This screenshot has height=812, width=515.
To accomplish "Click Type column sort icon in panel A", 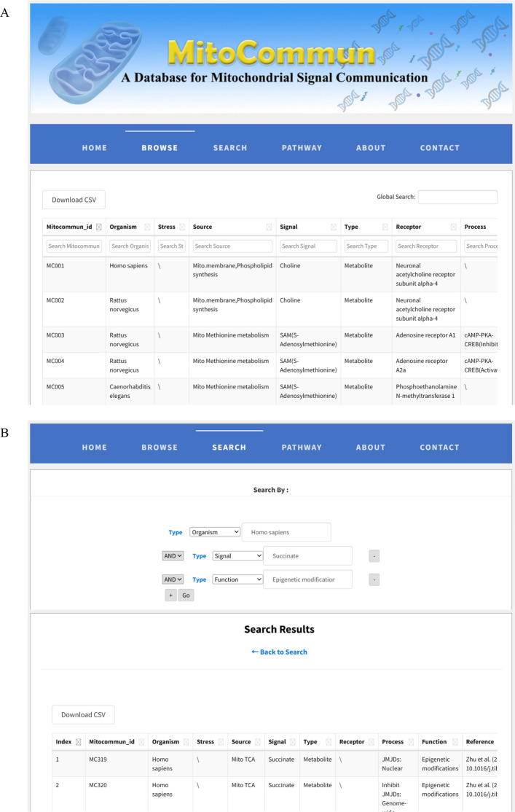I will tap(385, 227).
